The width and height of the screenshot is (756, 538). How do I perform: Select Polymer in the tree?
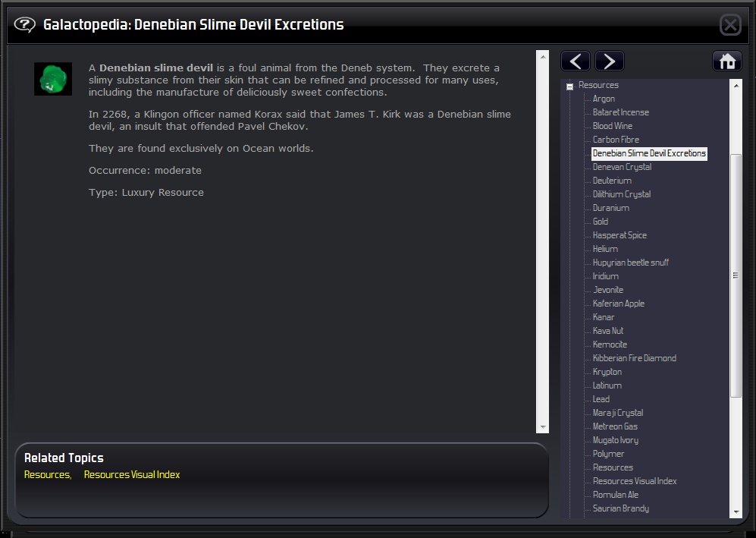pyautogui.click(x=608, y=454)
